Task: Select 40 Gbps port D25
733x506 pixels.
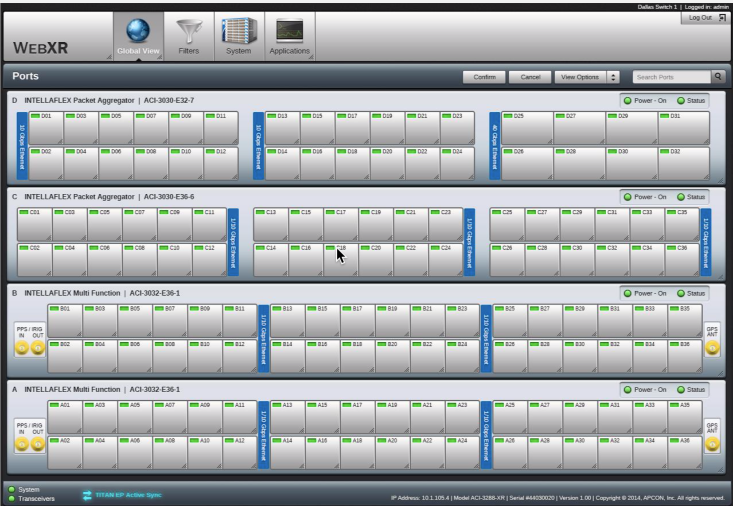Action: (x=527, y=128)
